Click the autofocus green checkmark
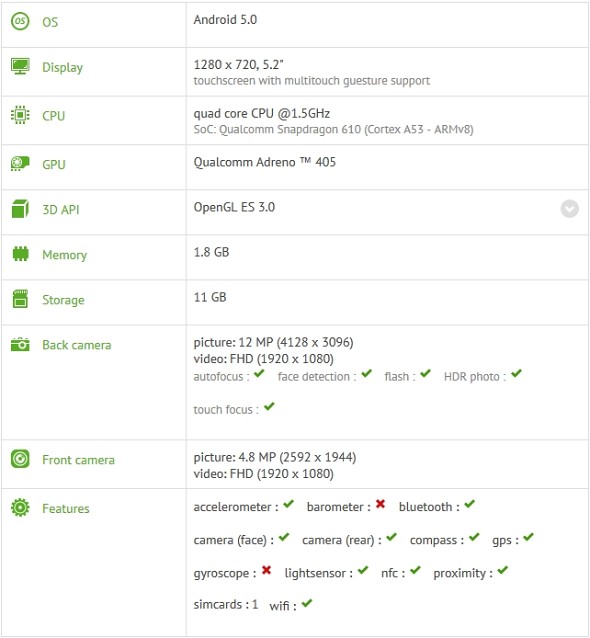590x638 pixels. point(259,374)
